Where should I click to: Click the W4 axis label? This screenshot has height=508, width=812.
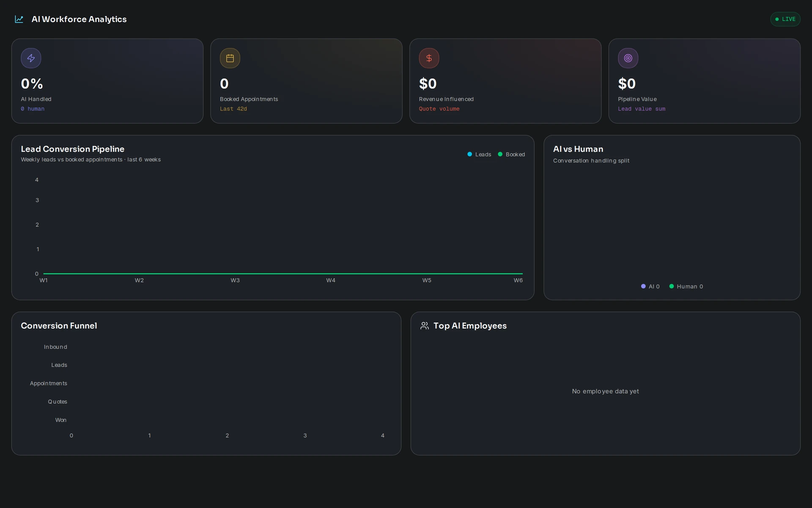pyautogui.click(x=331, y=280)
